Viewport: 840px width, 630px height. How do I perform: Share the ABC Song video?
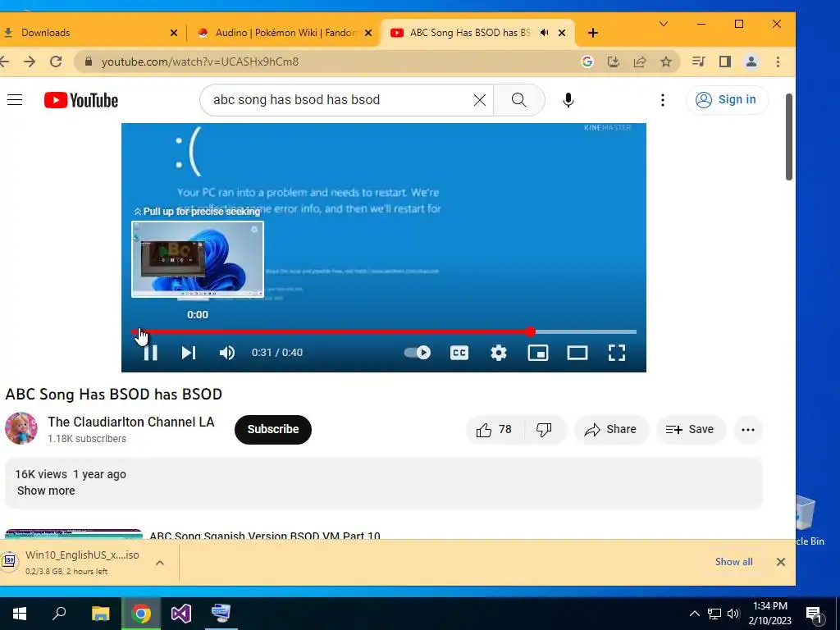[x=610, y=430]
